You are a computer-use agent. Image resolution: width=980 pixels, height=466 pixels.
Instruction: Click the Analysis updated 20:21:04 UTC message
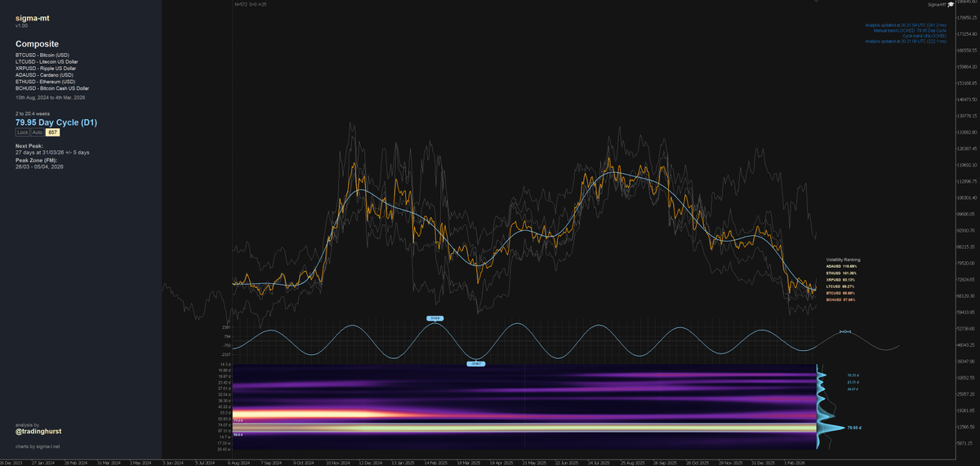pyautogui.click(x=906, y=25)
